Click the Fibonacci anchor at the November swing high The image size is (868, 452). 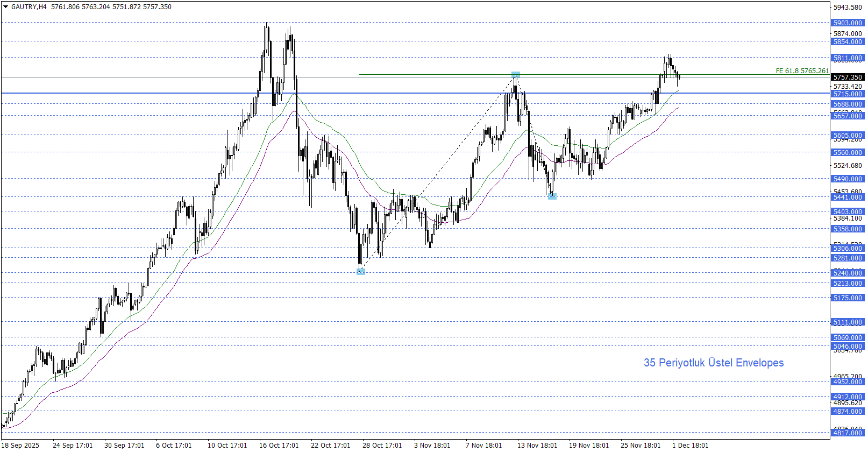coord(516,75)
